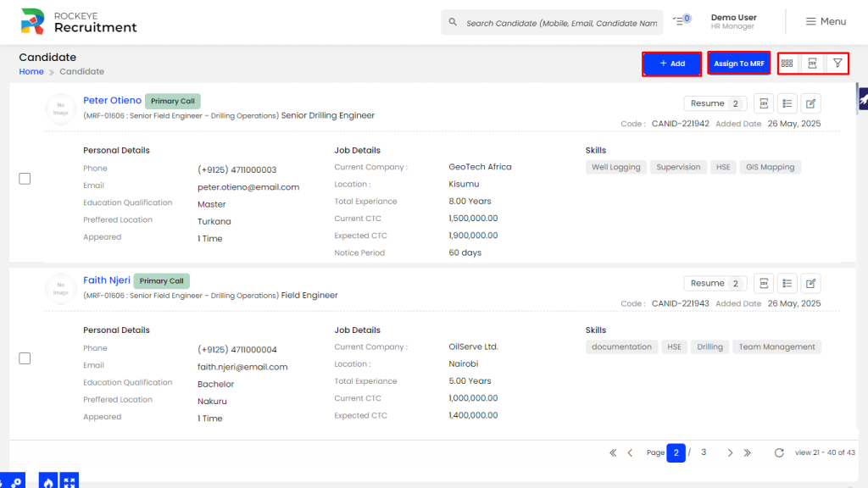Open the notifications list icon
The height and width of the screenshot is (488, 868).
click(681, 20)
